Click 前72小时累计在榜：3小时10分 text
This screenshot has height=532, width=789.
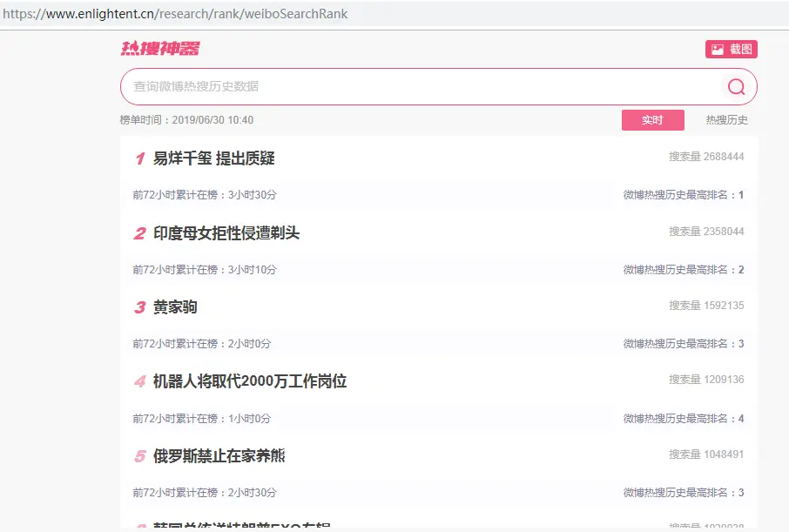205,269
